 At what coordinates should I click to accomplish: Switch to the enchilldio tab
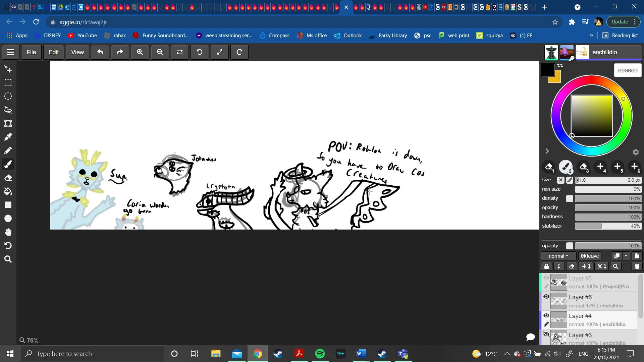(605, 52)
